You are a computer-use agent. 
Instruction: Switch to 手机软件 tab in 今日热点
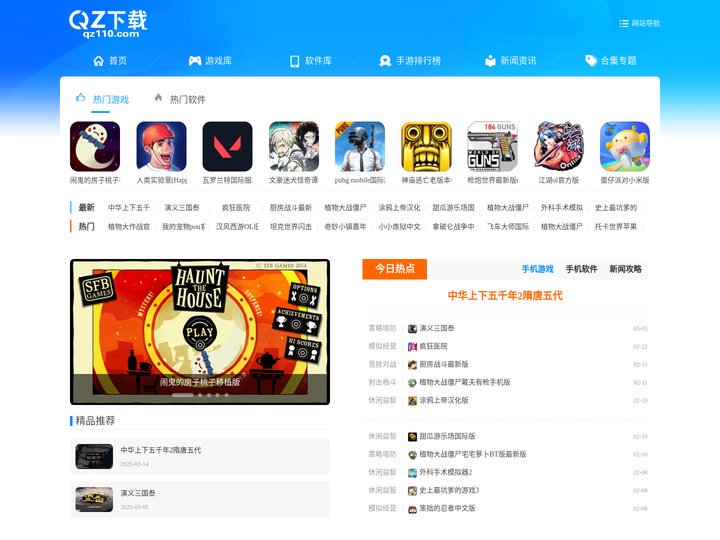tap(581, 269)
